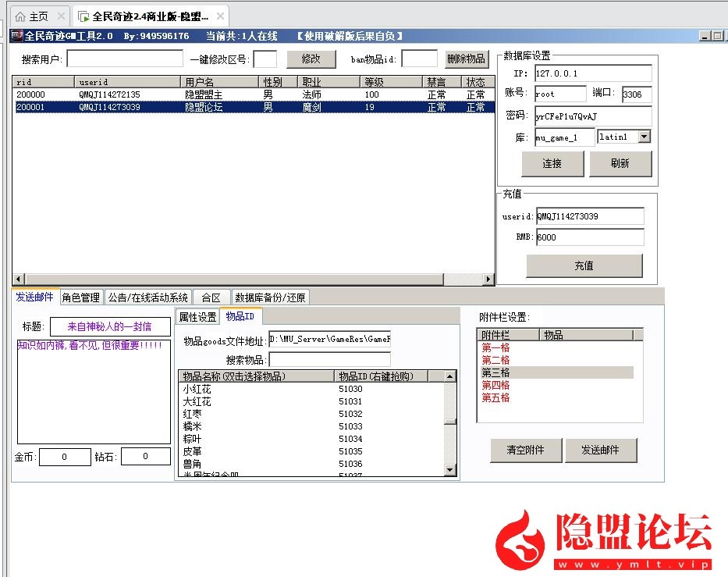Click the 密码 password field
The image size is (728, 577).
[593, 116]
